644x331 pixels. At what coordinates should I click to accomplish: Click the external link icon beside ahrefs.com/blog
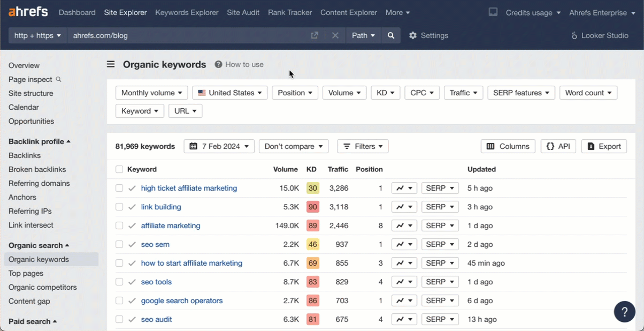pyautogui.click(x=315, y=35)
